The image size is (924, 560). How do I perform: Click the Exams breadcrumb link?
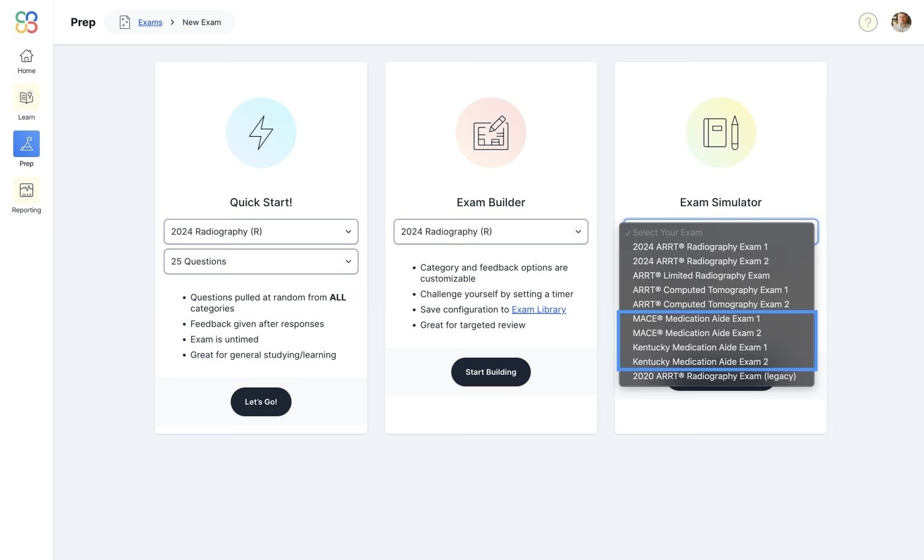pyautogui.click(x=150, y=22)
